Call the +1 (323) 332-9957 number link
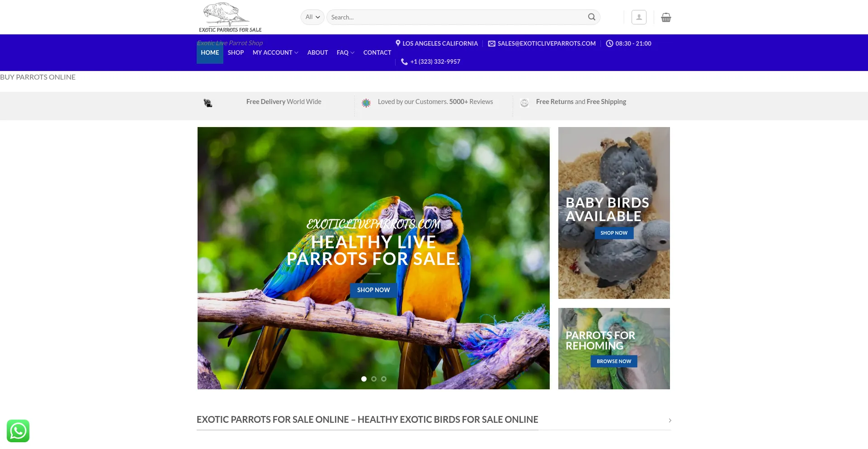 click(x=435, y=61)
